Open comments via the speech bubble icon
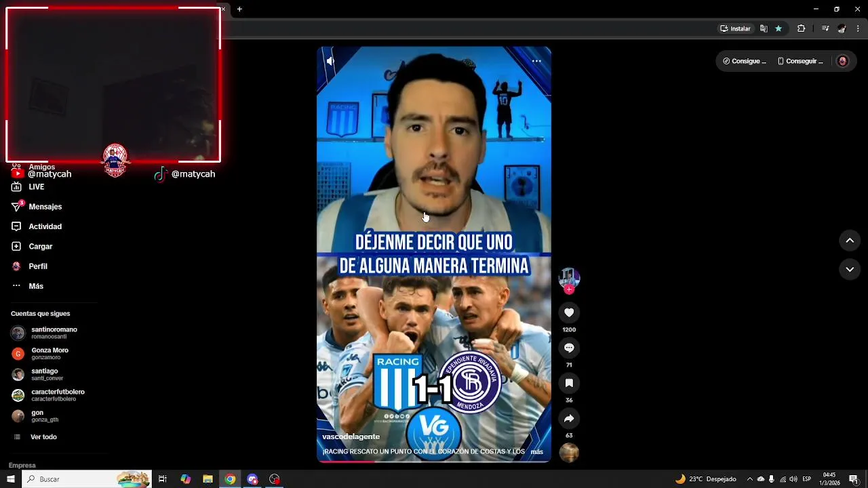The width and height of the screenshot is (868, 488). tap(569, 348)
